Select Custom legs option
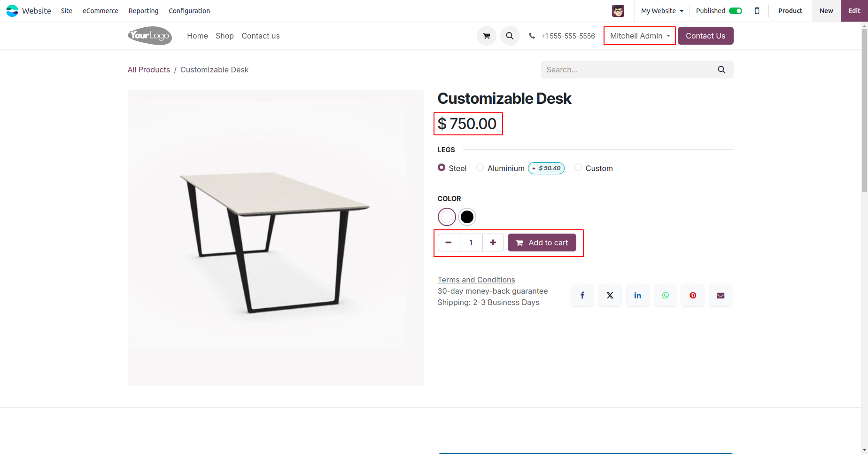The image size is (868, 454). (578, 168)
